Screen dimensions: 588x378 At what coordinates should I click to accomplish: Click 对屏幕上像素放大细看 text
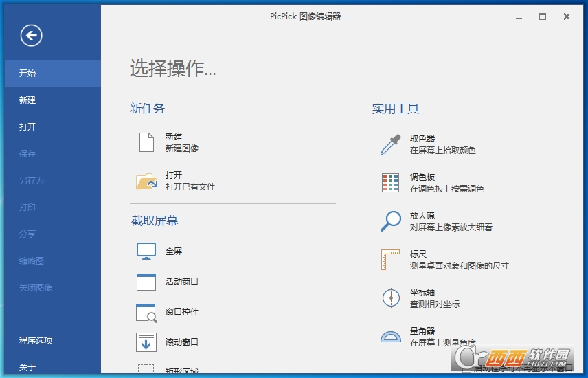[451, 227]
